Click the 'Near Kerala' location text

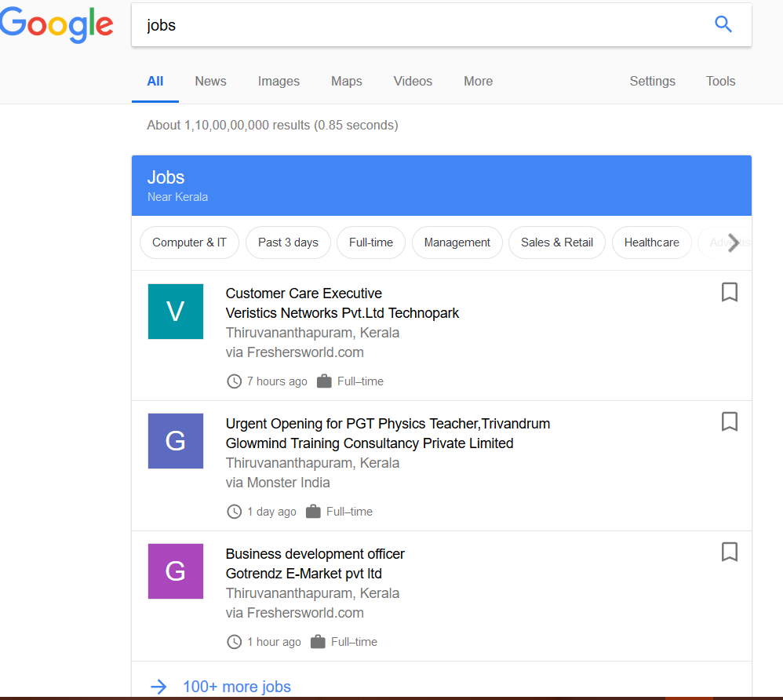(x=178, y=197)
